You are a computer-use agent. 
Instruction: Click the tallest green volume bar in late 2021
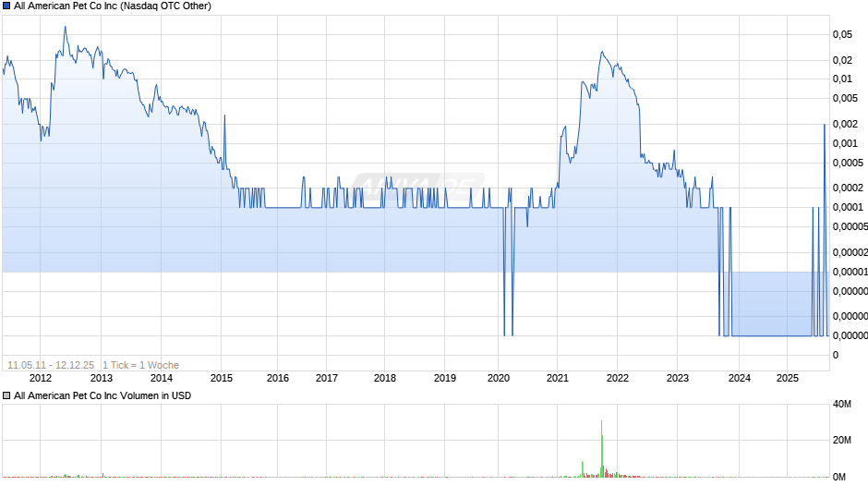(x=602, y=448)
